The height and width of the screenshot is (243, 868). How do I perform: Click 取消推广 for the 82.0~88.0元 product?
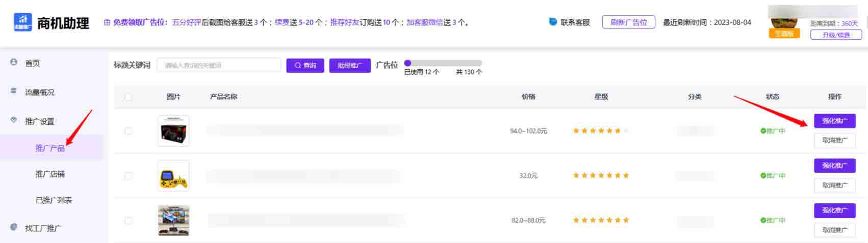click(x=834, y=230)
